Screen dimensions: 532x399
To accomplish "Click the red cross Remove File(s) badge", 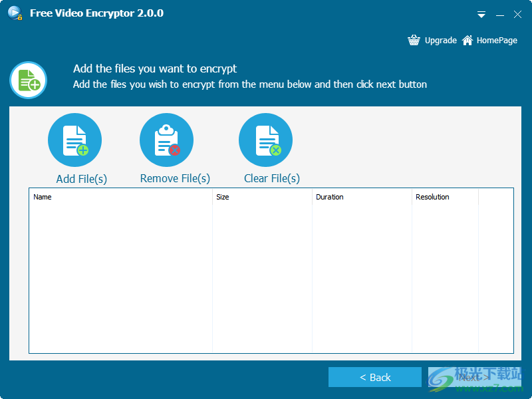I will click(x=175, y=149).
